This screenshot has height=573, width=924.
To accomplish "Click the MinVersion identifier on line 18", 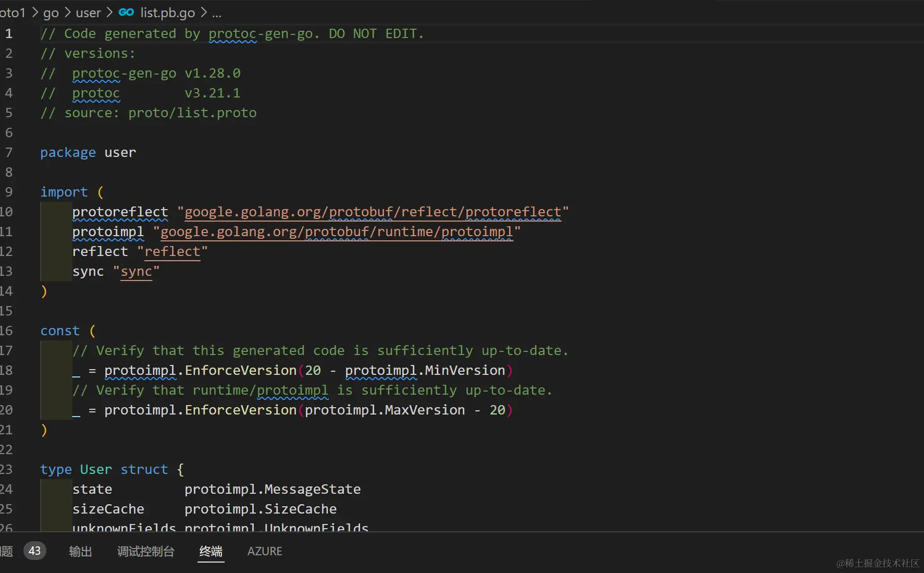I will [x=464, y=371].
